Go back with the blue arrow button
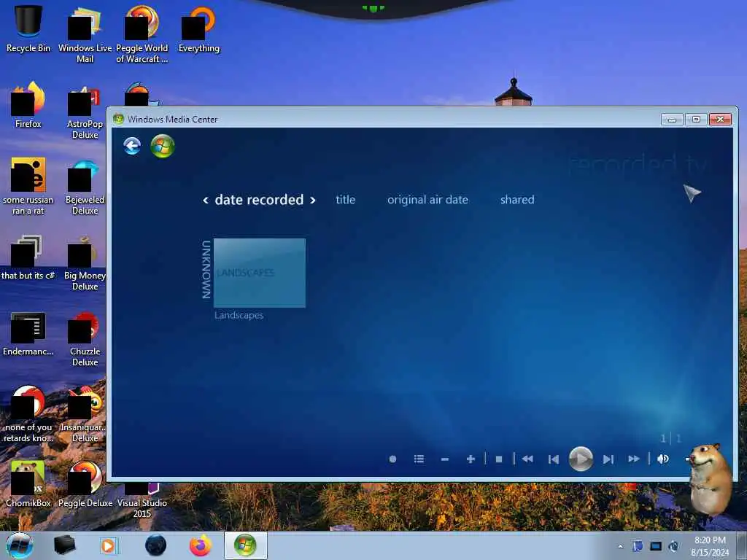 coord(132,146)
